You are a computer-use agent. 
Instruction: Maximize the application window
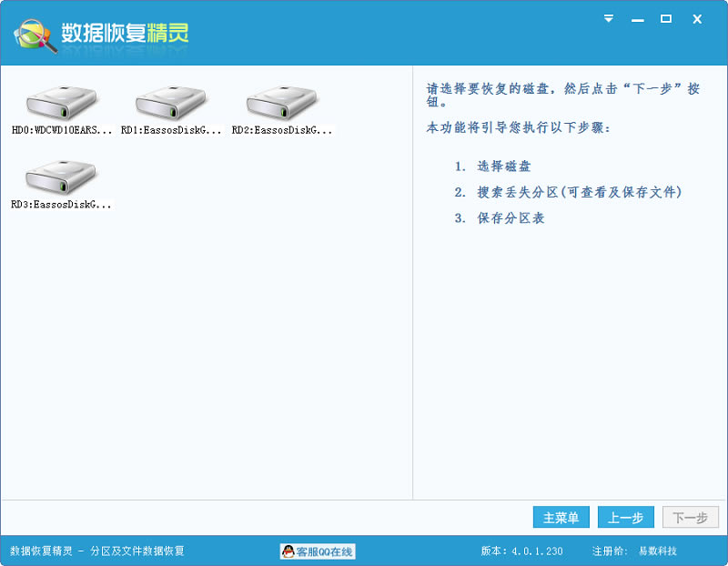666,18
